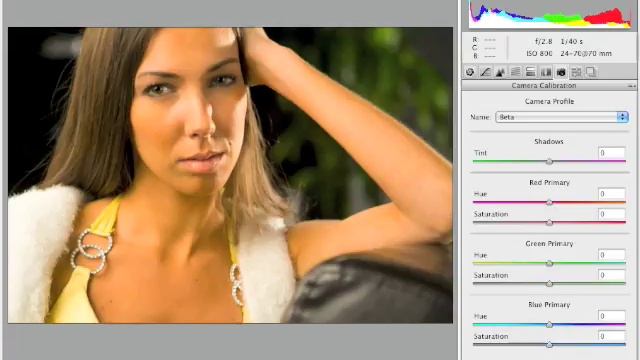Open the Lens Corrections tab icon

pos(546,72)
